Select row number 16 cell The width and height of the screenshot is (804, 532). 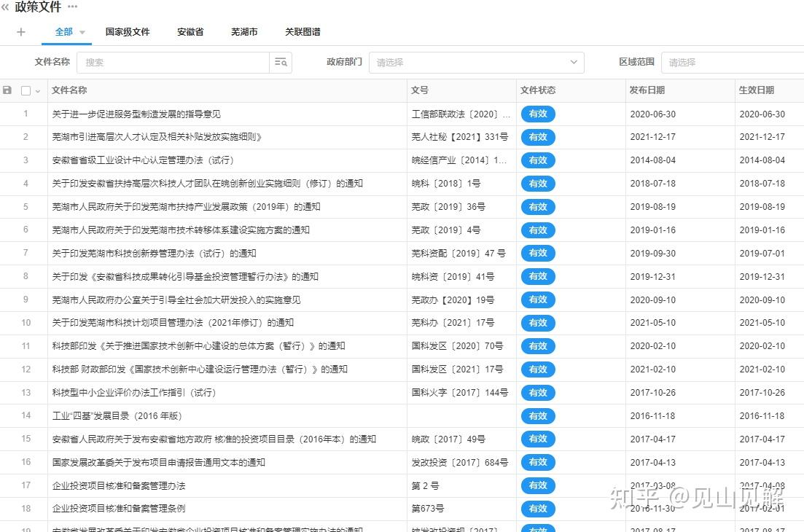[26, 462]
